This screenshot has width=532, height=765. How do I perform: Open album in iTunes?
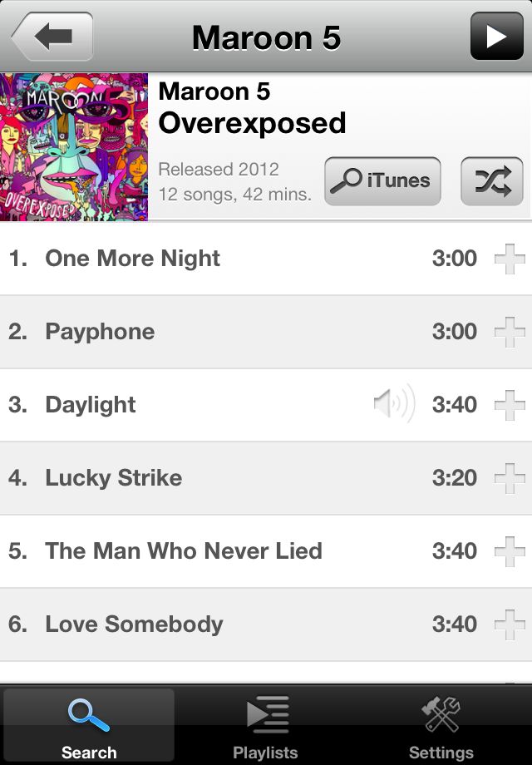[382, 181]
